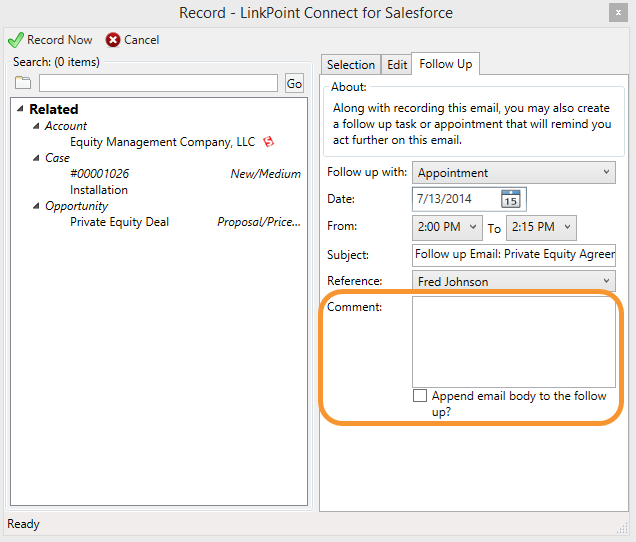Open the Reference Fred Johnson dropdown
636x542 pixels.
coord(514,281)
